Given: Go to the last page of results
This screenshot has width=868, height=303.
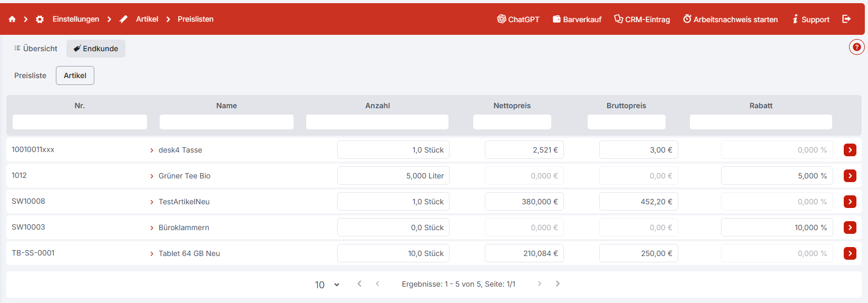Looking at the screenshot, I should click(558, 284).
